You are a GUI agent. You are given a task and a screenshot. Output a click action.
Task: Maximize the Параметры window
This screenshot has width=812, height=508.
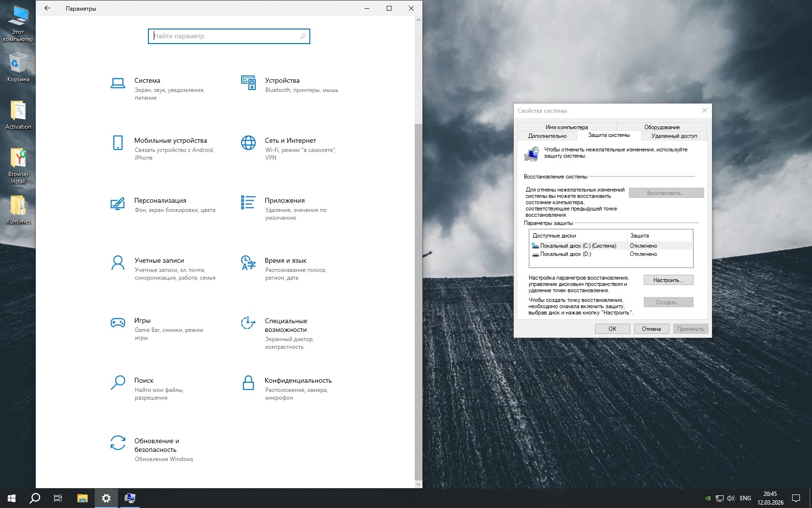coord(389,8)
